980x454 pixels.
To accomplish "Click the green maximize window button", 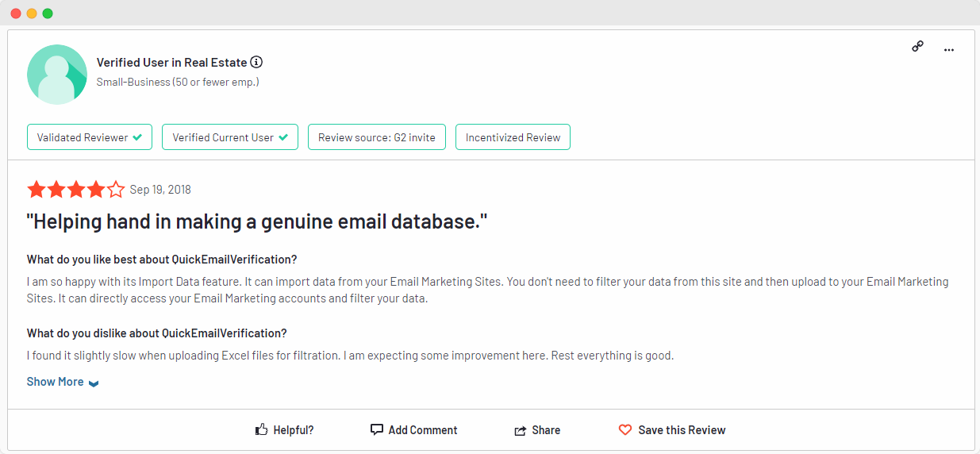I will coord(48,13).
